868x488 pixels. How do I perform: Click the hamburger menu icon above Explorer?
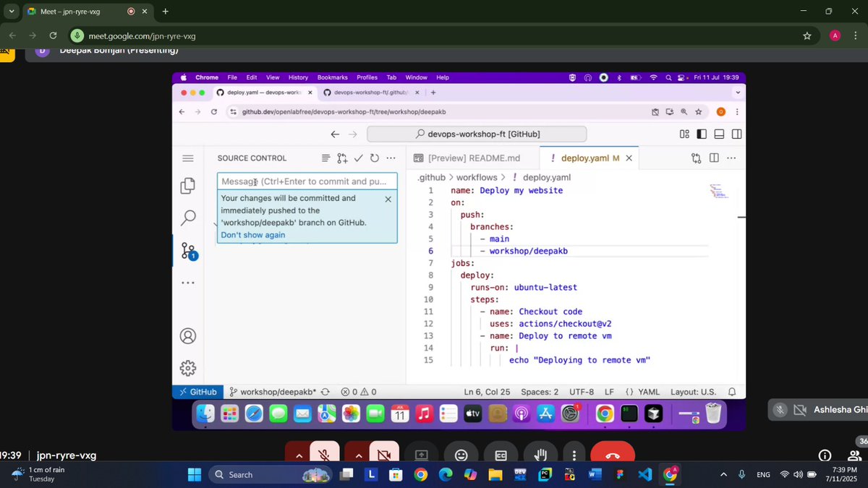(x=188, y=158)
